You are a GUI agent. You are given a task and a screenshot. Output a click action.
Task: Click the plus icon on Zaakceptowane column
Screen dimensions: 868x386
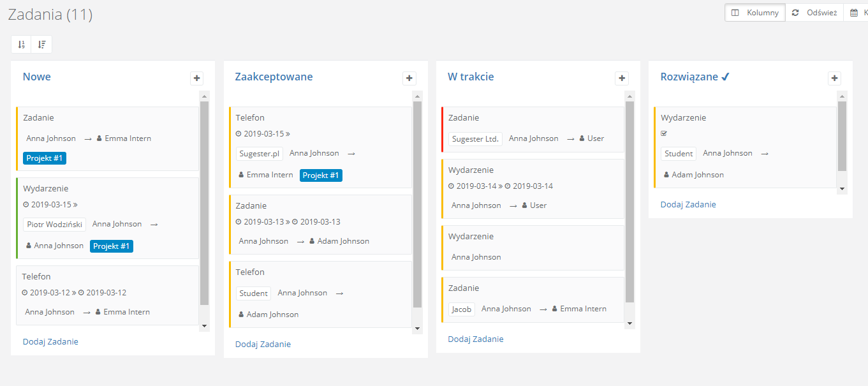[x=409, y=78]
